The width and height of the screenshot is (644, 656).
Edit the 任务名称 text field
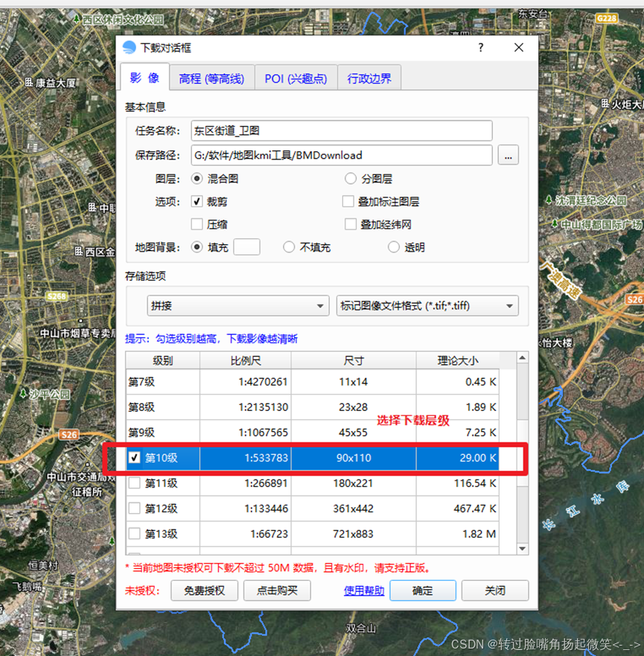pyautogui.click(x=341, y=131)
